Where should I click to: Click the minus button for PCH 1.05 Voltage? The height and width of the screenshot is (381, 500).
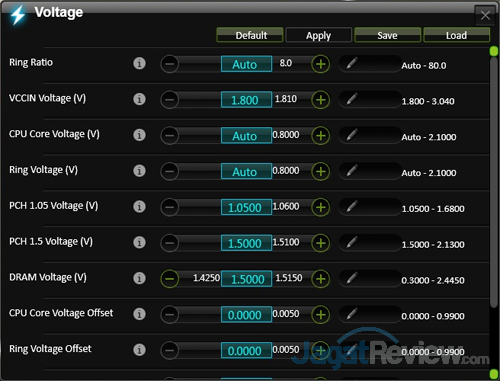[x=170, y=207]
